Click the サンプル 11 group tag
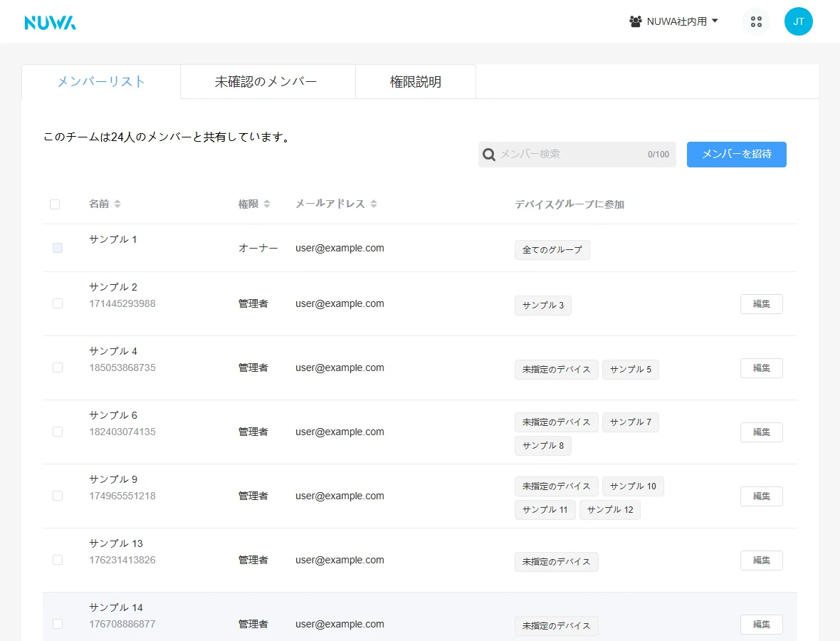 tap(545, 510)
